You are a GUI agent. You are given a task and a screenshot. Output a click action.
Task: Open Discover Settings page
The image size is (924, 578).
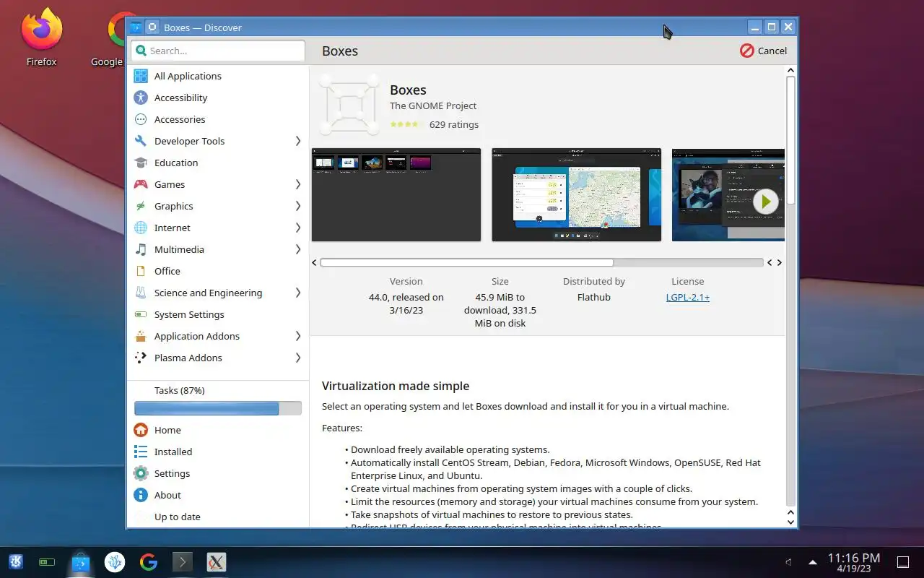point(218,473)
